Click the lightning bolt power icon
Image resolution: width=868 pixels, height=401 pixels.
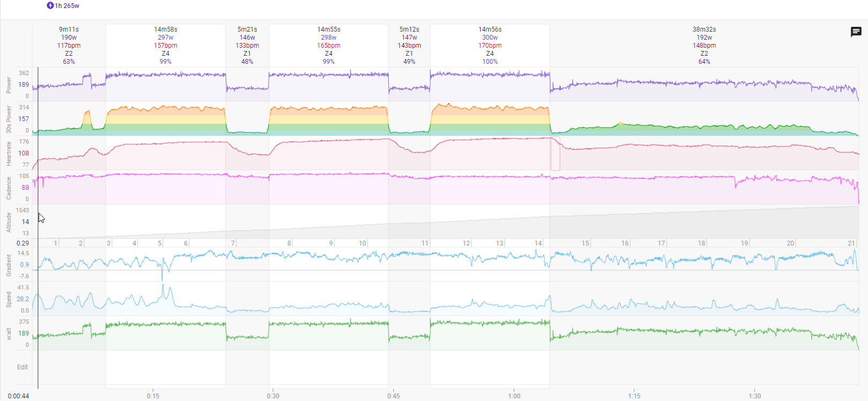50,5
